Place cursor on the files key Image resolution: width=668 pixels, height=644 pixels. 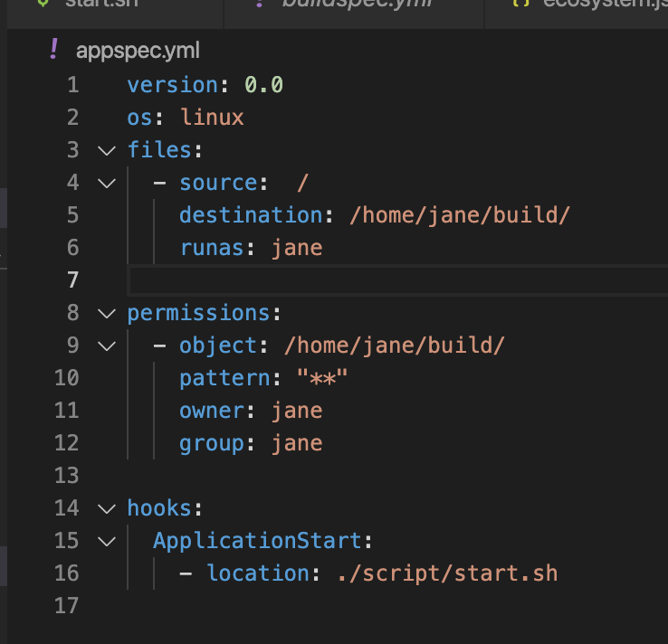coord(159,150)
